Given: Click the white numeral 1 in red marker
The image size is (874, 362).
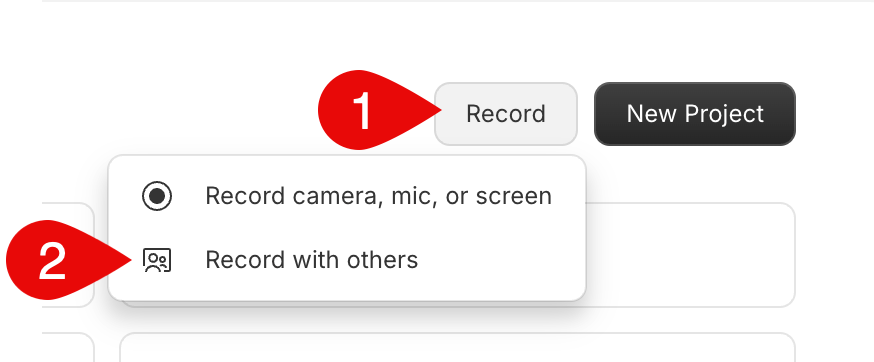Looking at the screenshot, I should pos(362,112).
